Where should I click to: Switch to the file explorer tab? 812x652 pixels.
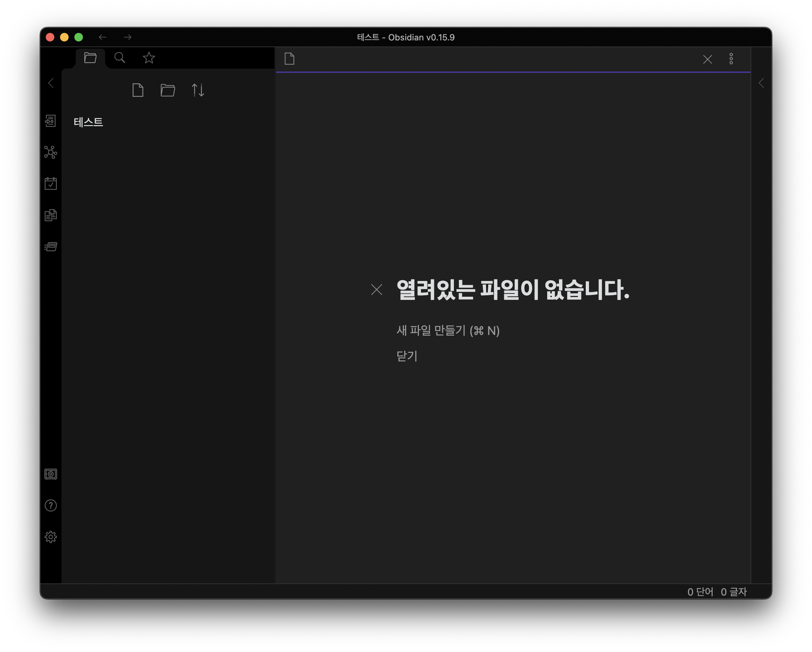click(90, 58)
